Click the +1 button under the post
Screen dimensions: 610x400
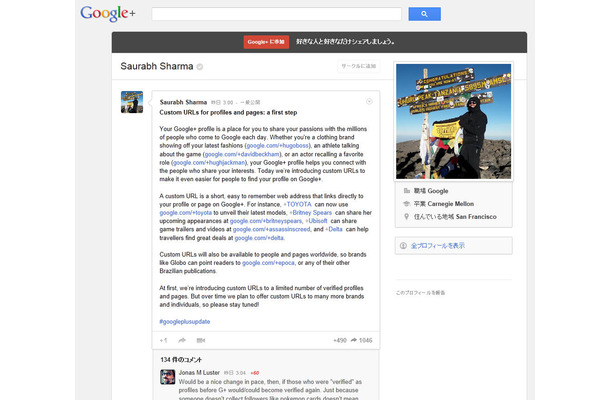(x=163, y=340)
